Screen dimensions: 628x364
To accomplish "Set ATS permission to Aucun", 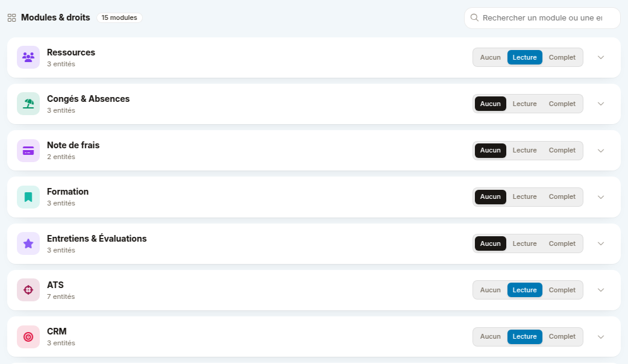I will tap(490, 290).
